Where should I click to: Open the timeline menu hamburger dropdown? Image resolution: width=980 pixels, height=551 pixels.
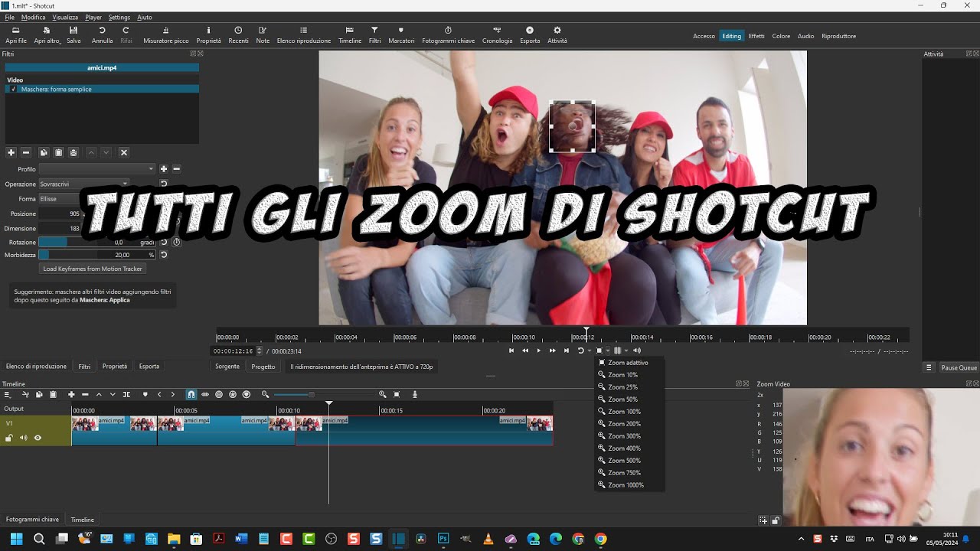coord(8,394)
